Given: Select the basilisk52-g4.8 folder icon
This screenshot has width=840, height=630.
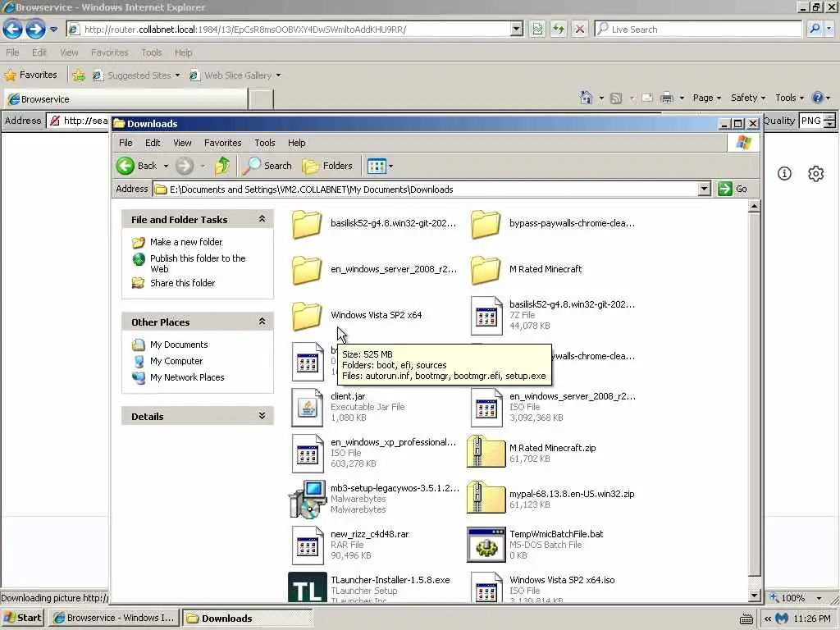Looking at the screenshot, I should click(x=307, y=224).
